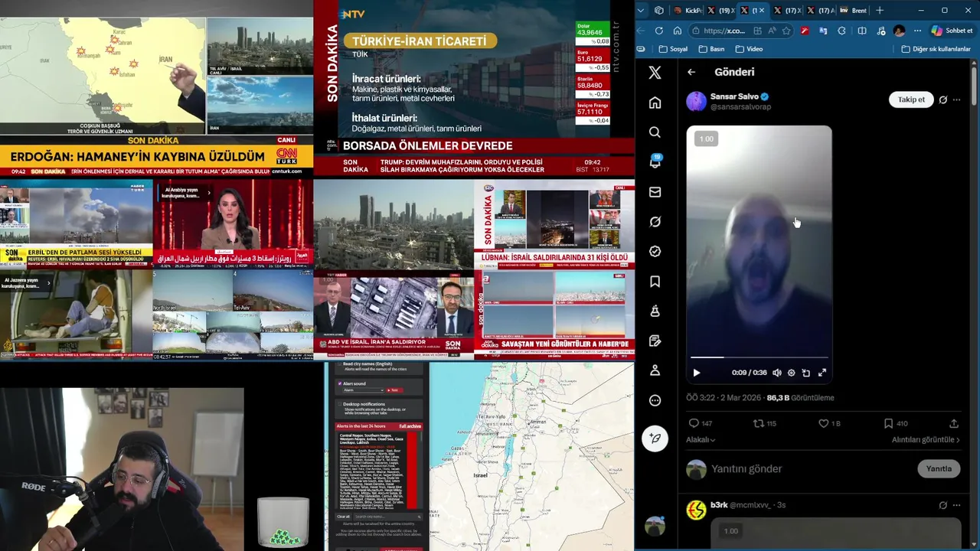Switch to (19) X browser tab

click(x=721, y=10)
